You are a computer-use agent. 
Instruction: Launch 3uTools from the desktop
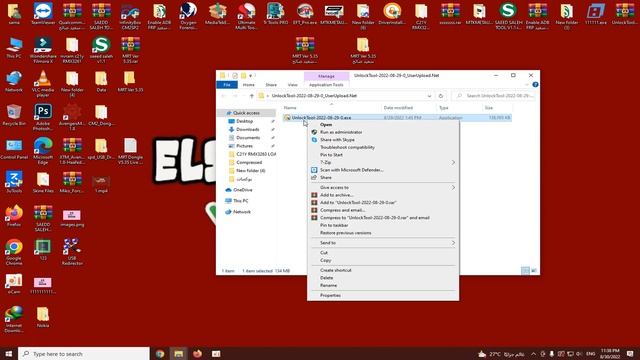[x=14, y=182]
